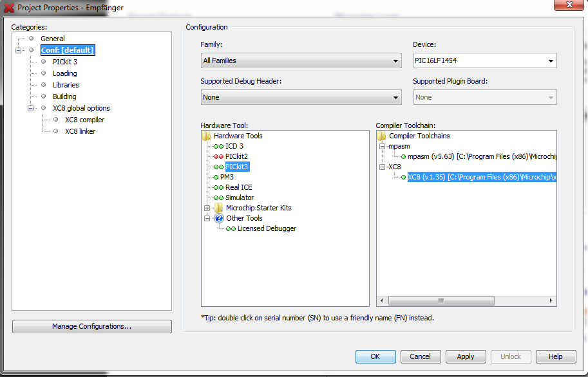Click green status dots beside PICkit3
This screenshot has width=588, height=377.
(218, 167)
